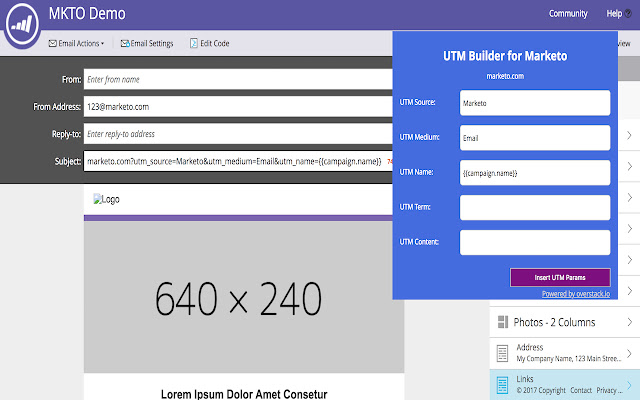640x400 pixels.
Task: Expand the Photos - 2 Columns chevron
Action: click(x=629, y=322)
